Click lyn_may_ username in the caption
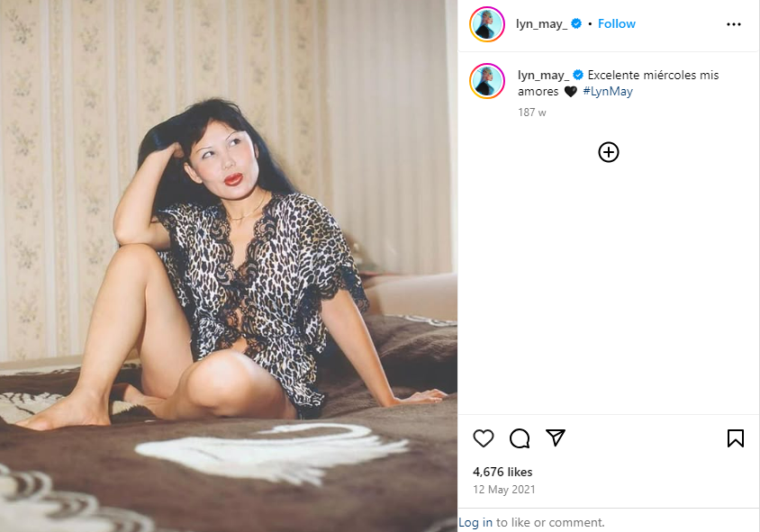Screen dimensions: 760x532 point(543,75)
